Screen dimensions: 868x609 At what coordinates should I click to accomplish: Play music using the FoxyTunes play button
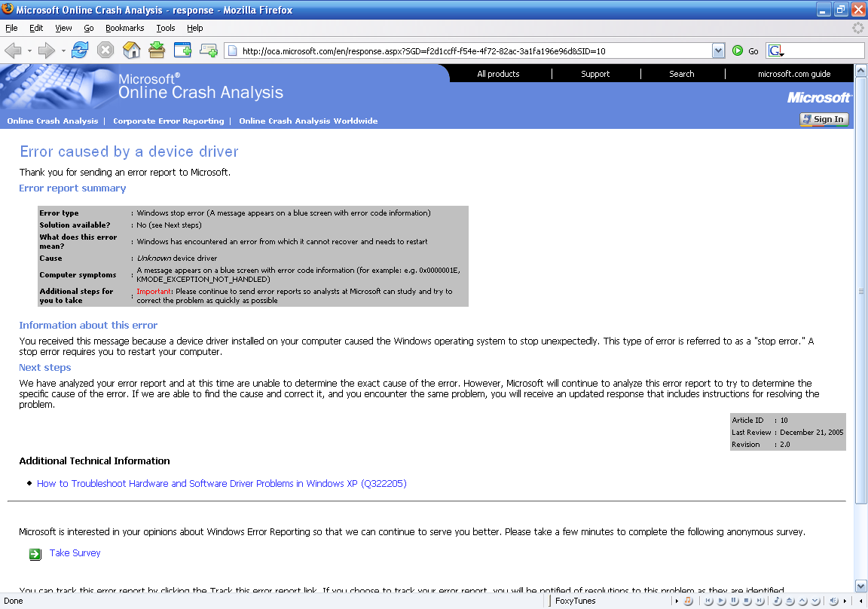point(721,601)
